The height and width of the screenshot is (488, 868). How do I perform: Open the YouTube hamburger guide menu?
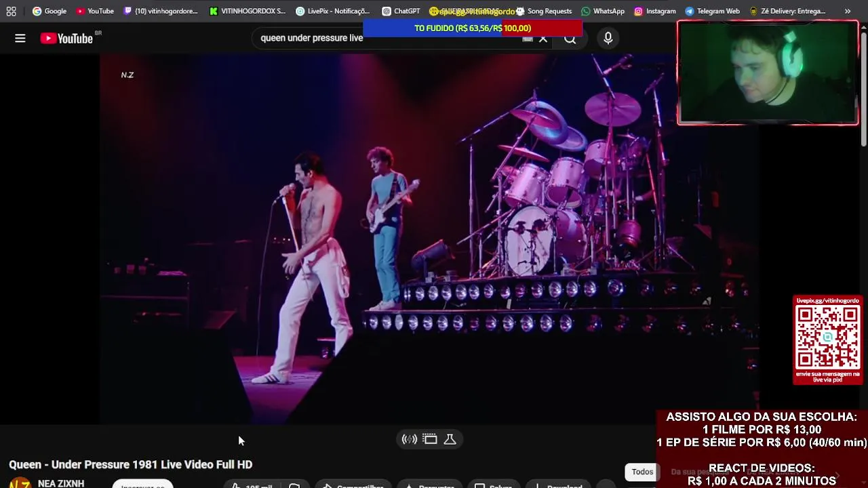[20, 39]
